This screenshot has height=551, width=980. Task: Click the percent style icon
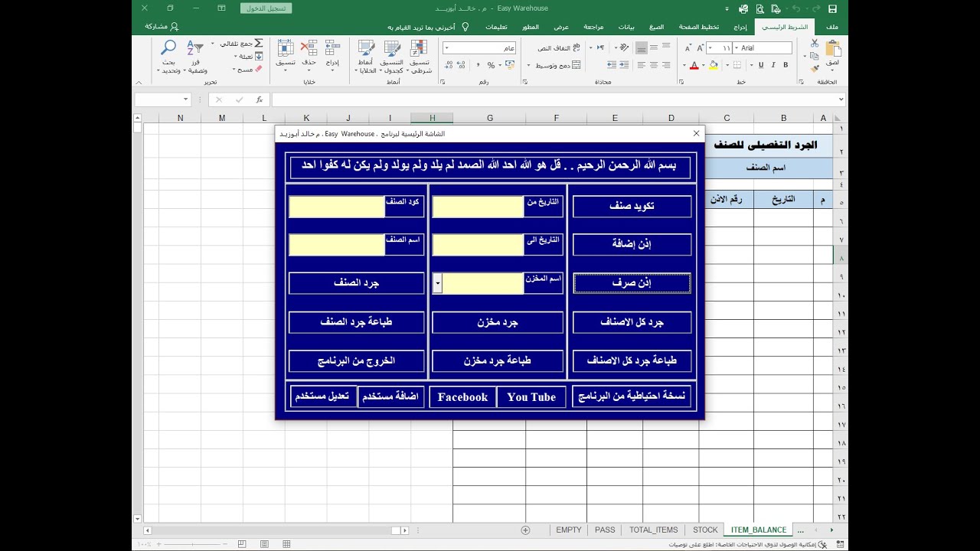click(x=492, y=65)
